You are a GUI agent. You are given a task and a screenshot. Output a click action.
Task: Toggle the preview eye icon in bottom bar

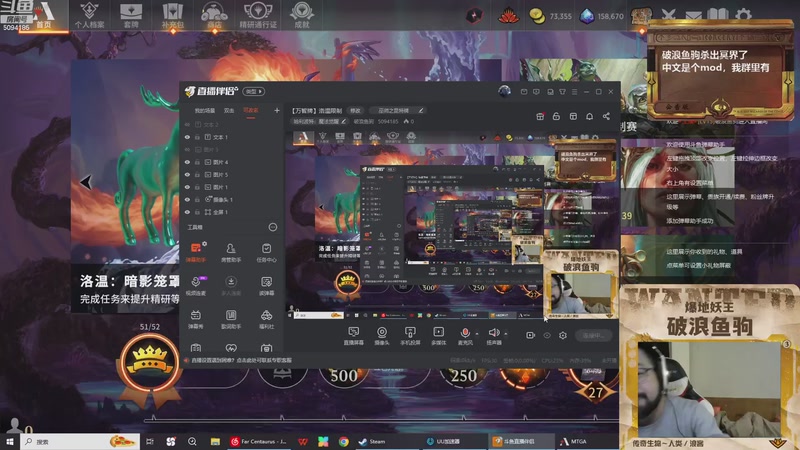pos(547,335)
